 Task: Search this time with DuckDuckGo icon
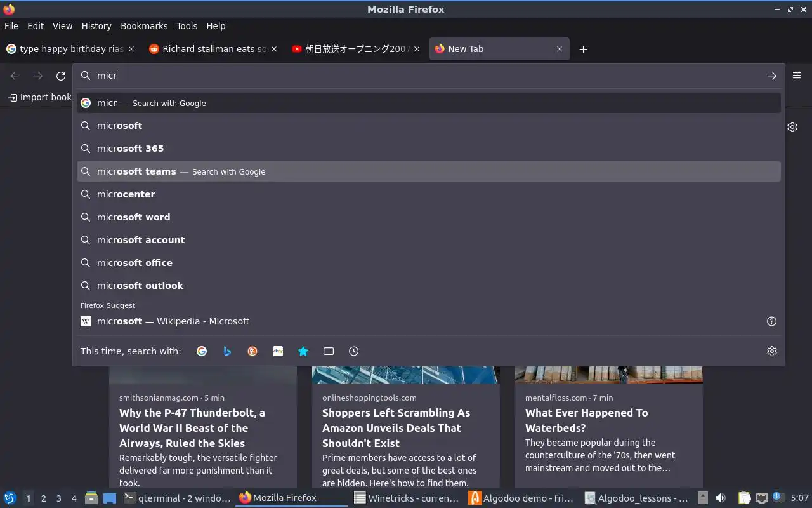(252, 351)
